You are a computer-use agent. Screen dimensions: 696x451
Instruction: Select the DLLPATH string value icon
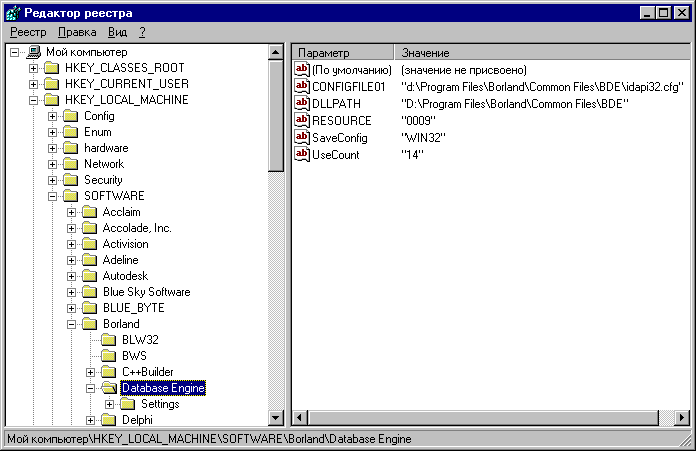303,104
